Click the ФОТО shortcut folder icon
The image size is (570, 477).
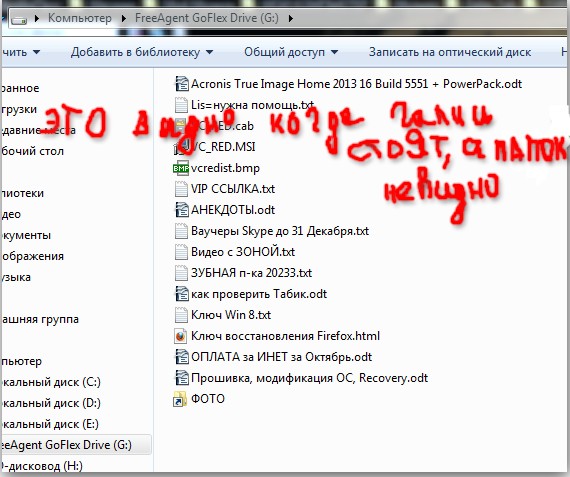tap(180, 399)
